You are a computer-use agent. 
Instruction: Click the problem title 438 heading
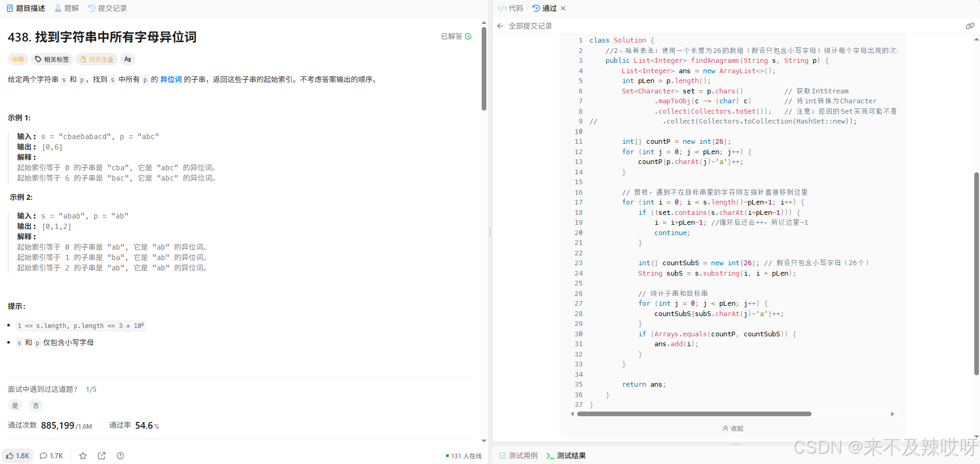[x=102, y=37]
